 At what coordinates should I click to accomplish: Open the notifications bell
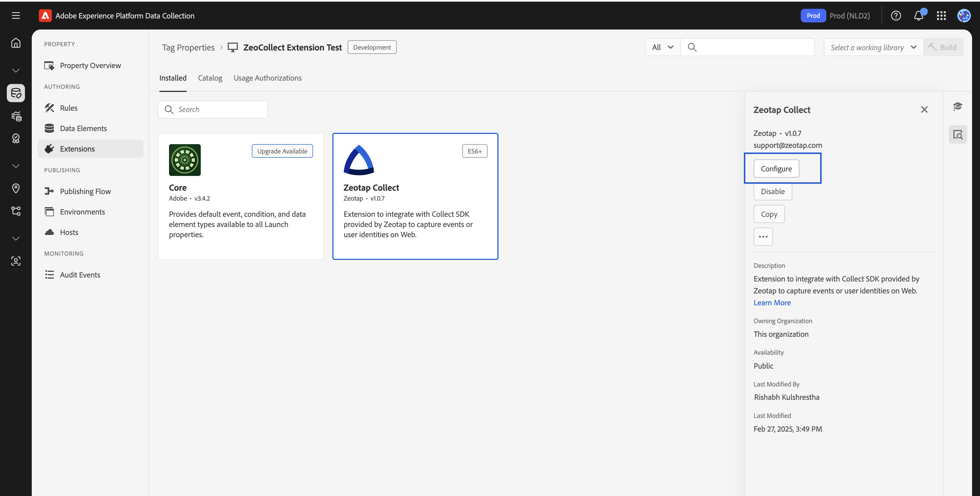pyautogui.click(x=918, y=16)
